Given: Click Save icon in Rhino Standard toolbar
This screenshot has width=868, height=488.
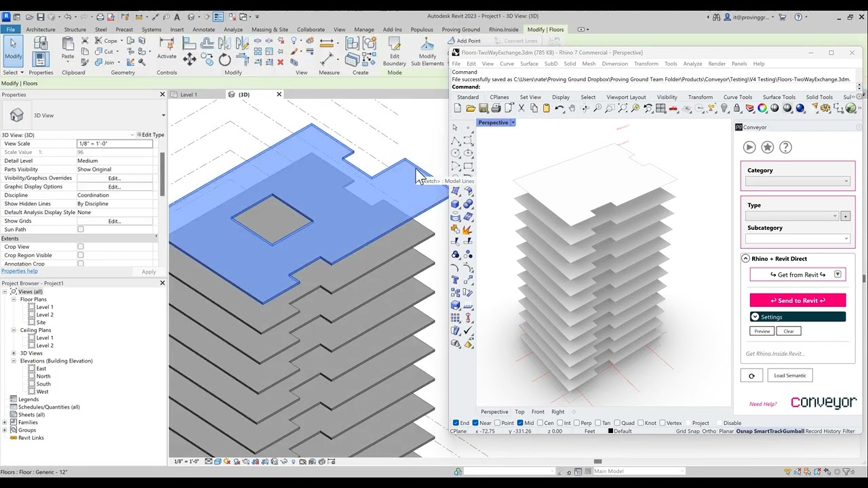Looking at the screenshot, I should click(x=483, y=108).
